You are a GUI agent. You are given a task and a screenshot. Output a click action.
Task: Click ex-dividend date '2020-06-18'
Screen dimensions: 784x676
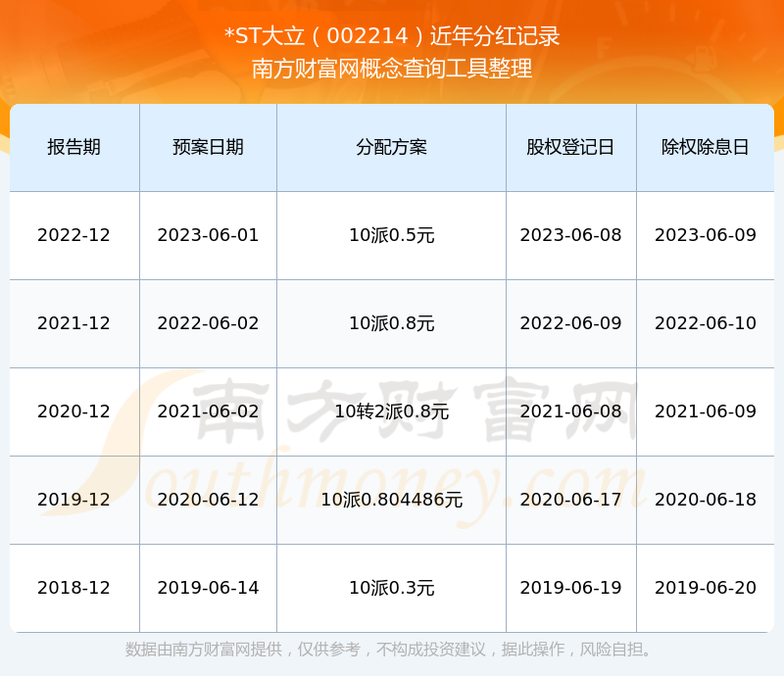pos(705,499)
